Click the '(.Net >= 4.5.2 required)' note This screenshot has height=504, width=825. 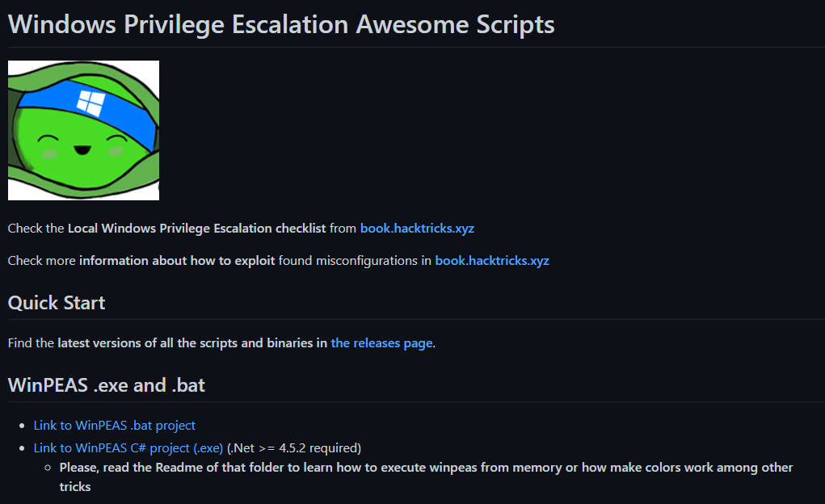pos(294,447)
